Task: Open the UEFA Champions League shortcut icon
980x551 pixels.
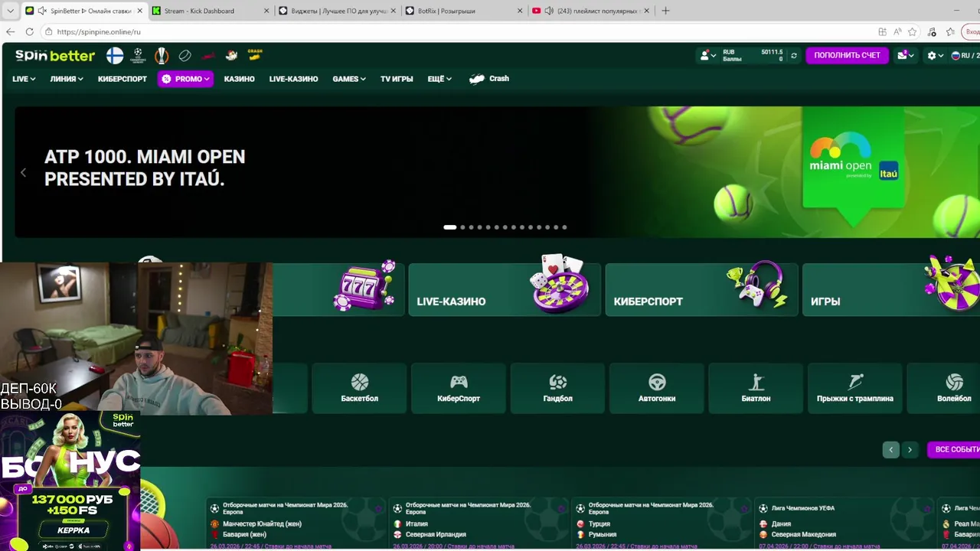Action: (x=138, y=55)
